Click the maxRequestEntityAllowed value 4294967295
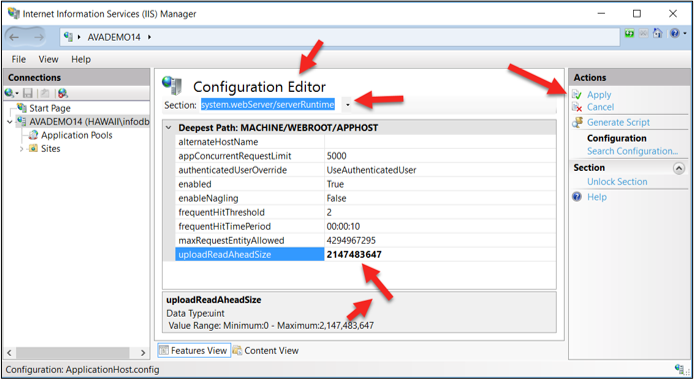This screenshot has width=694, height=379. click(351, 240)
